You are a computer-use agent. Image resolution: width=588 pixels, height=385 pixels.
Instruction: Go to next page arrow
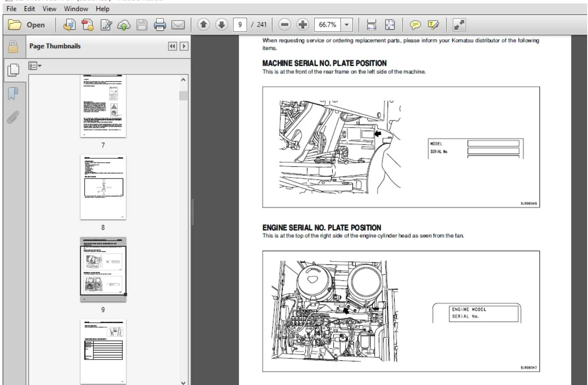(x=222, y=25)
